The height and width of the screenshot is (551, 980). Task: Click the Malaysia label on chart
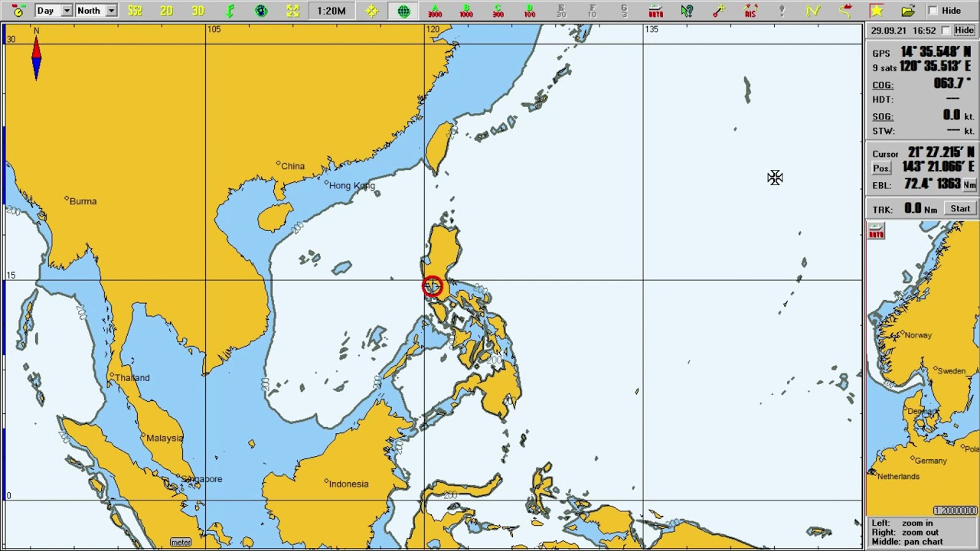coord(165,439)
